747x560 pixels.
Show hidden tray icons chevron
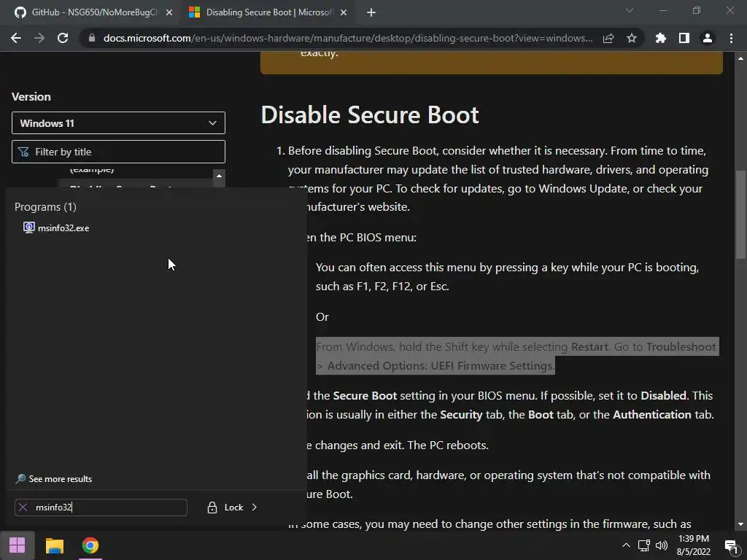[626, 545]
